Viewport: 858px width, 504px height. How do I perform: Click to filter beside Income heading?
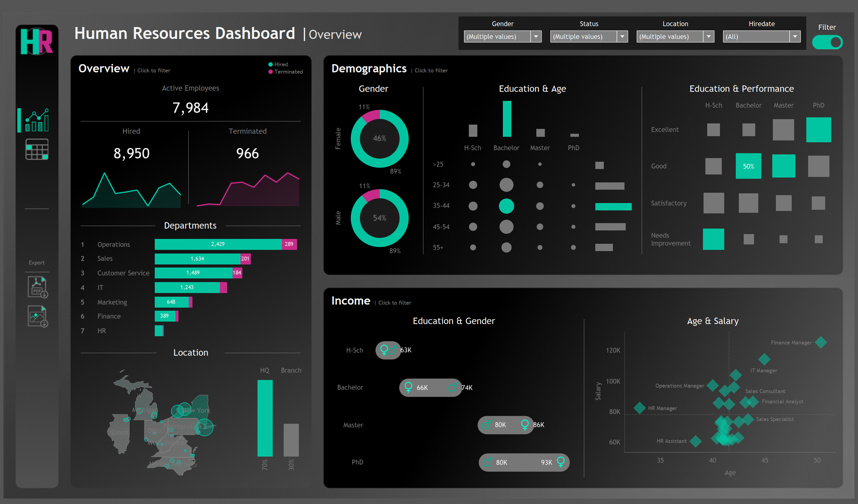click(395, 302)
